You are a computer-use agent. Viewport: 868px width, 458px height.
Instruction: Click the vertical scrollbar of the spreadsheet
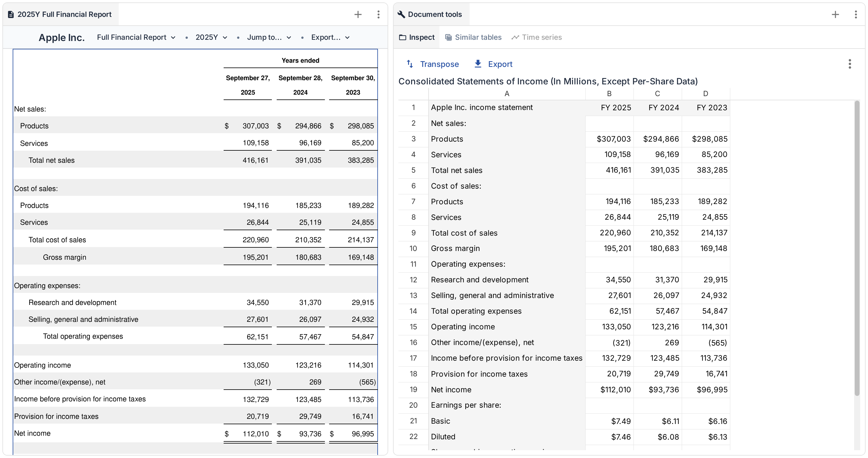tap(857, 249)
